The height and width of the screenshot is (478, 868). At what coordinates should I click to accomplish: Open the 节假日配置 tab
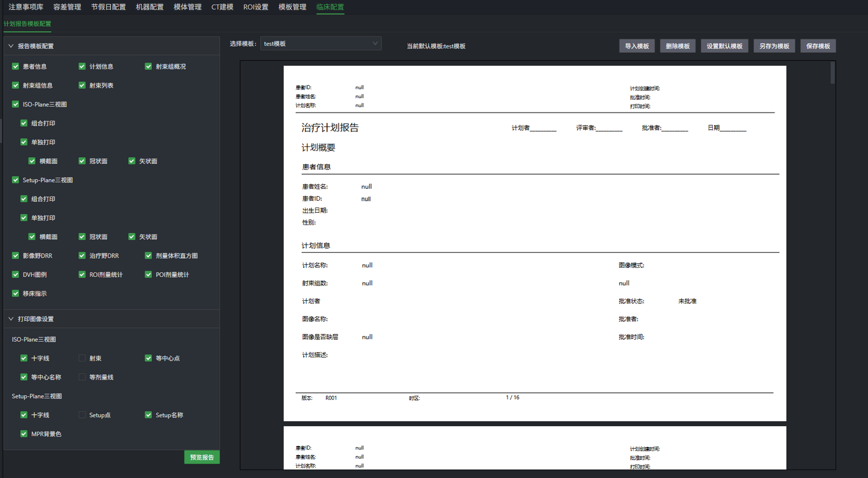click(x=108, y=7)
